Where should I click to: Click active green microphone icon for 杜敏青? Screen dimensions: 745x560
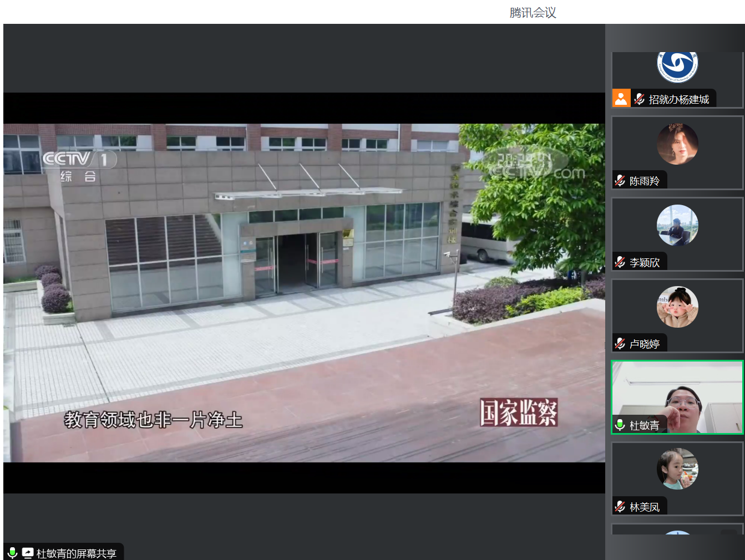pos(620,425)
